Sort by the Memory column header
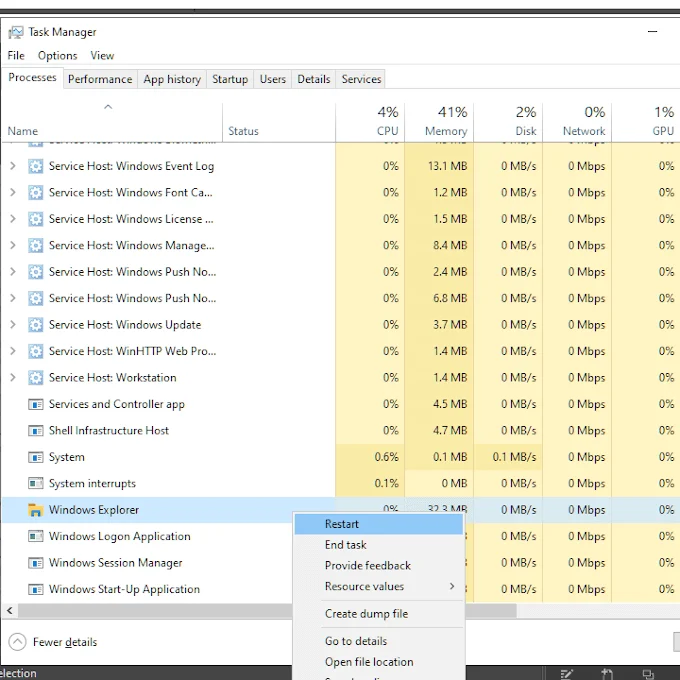 click(x=439, y=122)
